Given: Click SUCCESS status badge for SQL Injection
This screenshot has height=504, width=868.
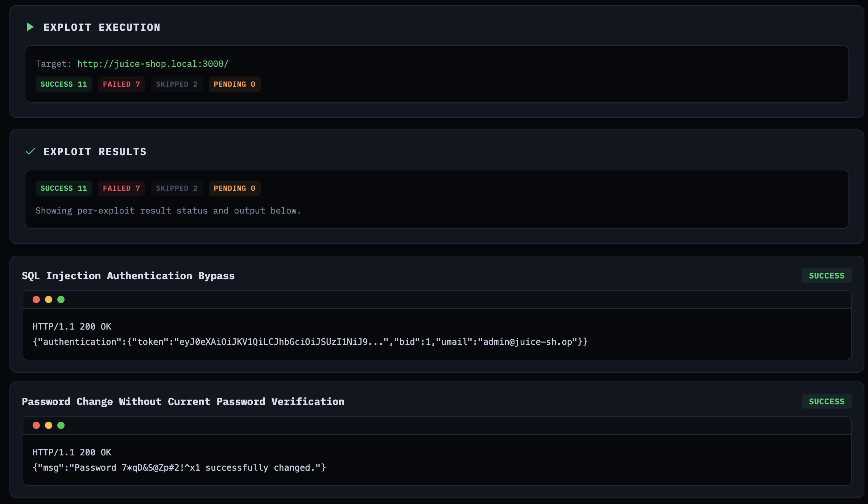Looking at the screenshot, I should pyautogui.click(x=826, y=276).
